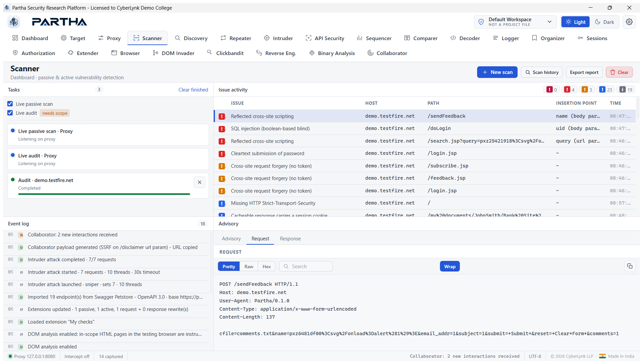The width and height of the screenshot is (643, 364).
Task: Switch to Advisory sub-tab
Action: pyautogui.click(x=231, y=239)
